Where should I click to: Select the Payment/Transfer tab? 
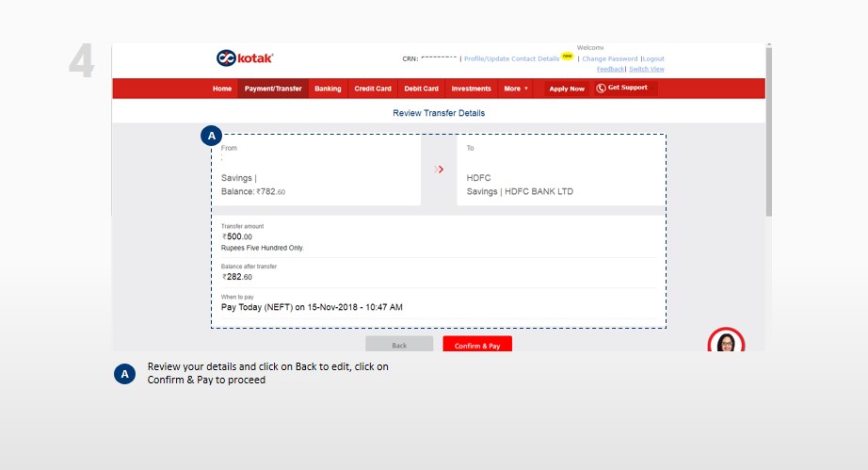point(273,89)
